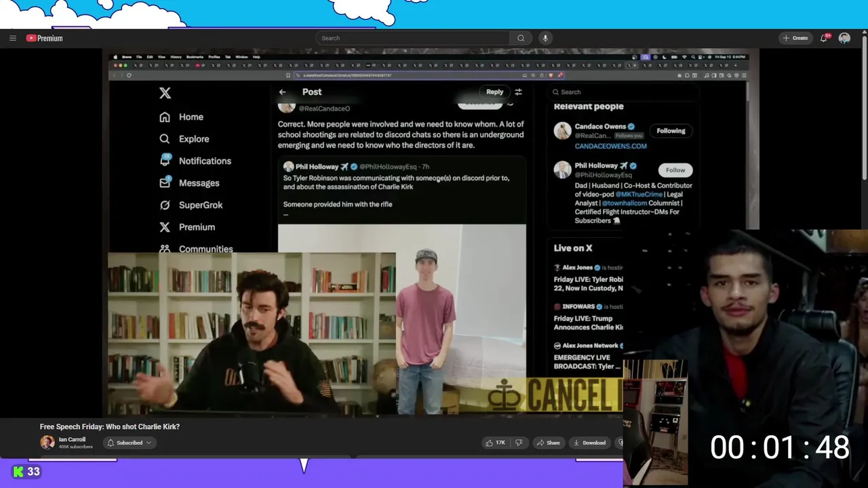
Task: Open the Window menu in Brave
Action: pyautogui.click(x=241, y=57)
